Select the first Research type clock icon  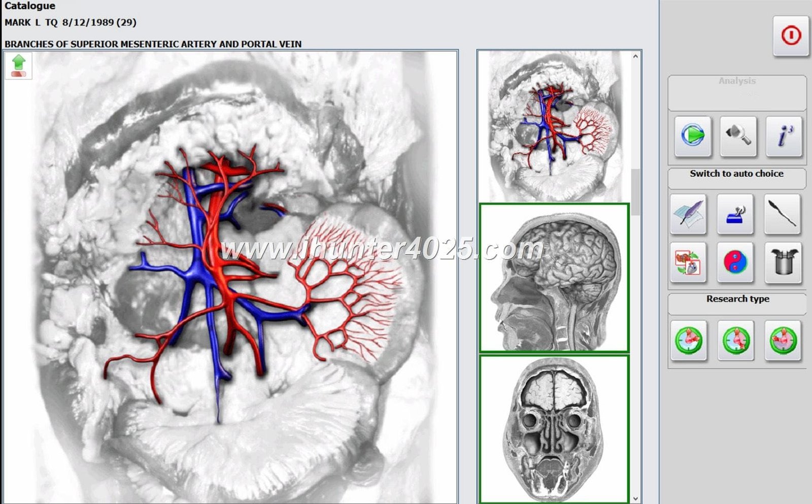tap(689, 341)
